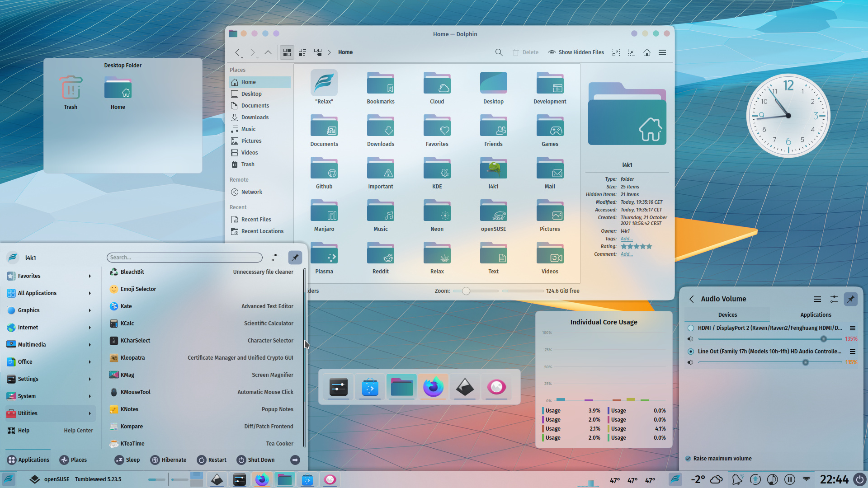Open the Github folder in Dolphin
The image size is (868, 488).
[324, 173]
